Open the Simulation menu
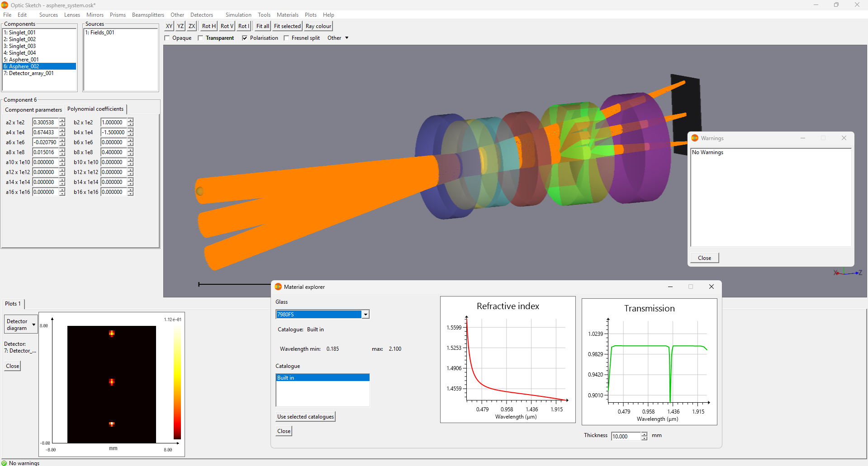Screen dimensions: 868x466 click(x=238, y=15)
